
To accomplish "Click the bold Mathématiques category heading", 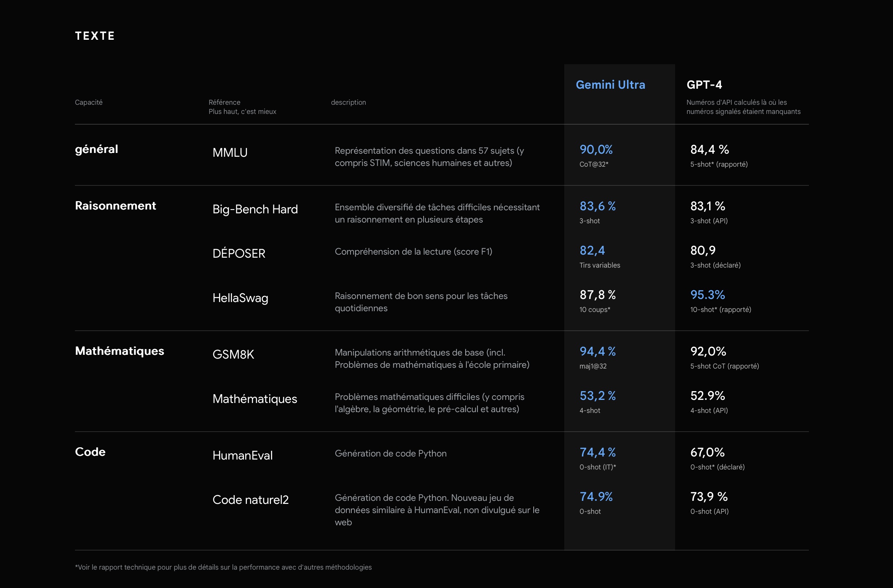I will (x=119, y=351).
